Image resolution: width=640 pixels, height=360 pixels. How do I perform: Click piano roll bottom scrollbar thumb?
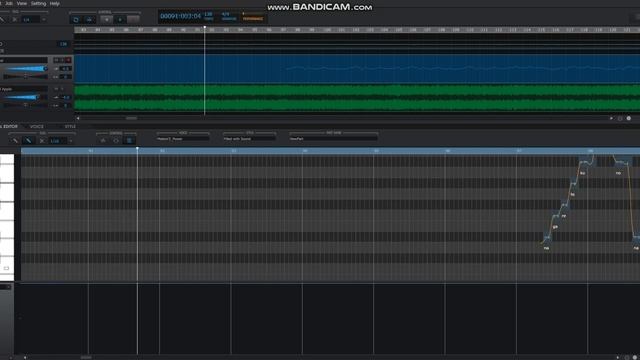point(86,357)
